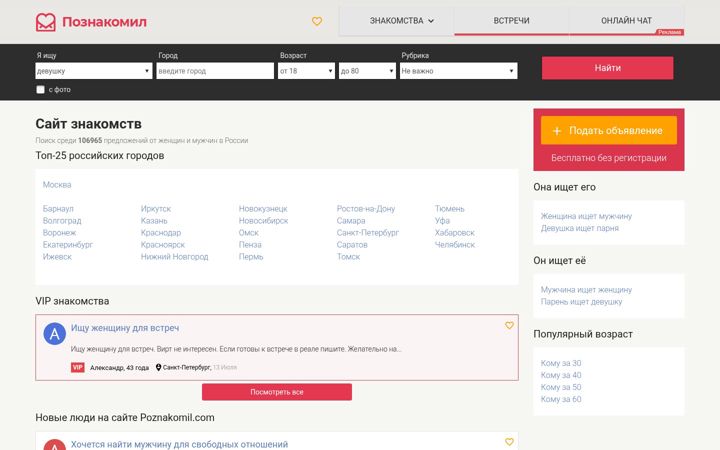
Task: Open the Ростов-на-Дону city link
Action: 366,208
